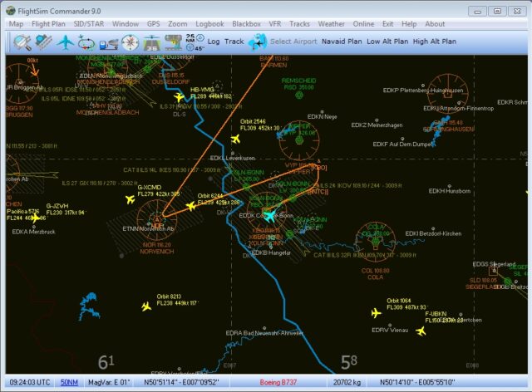Click the taxiway sign toolbar icon

pos(173,42)
